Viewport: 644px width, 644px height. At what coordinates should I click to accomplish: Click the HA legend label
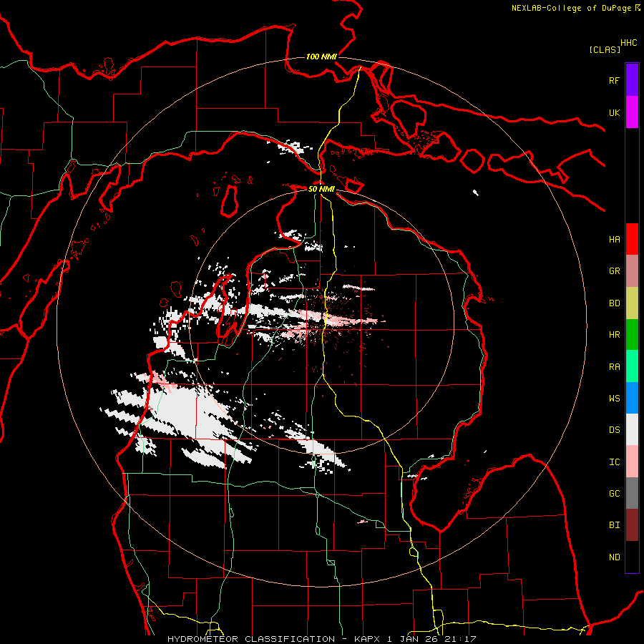pos(614,240)
